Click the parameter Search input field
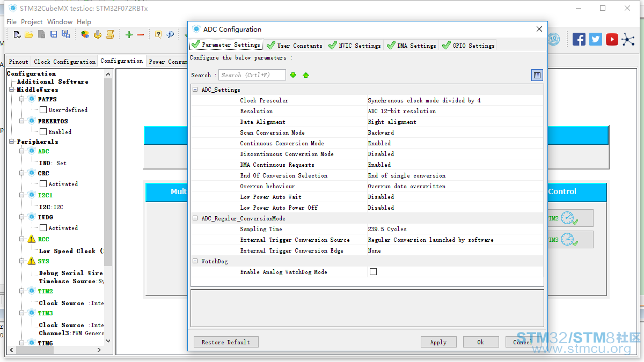This screenshot has width=644, height=362. point(252,75)
